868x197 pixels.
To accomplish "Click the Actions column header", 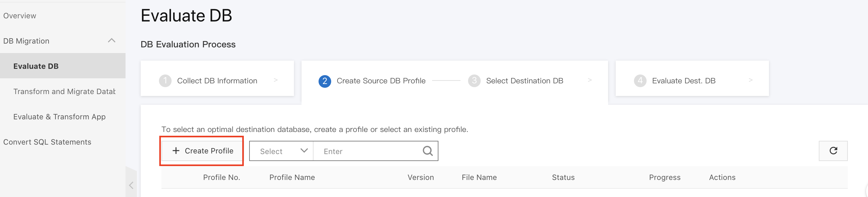I will [x=722, y=177].
